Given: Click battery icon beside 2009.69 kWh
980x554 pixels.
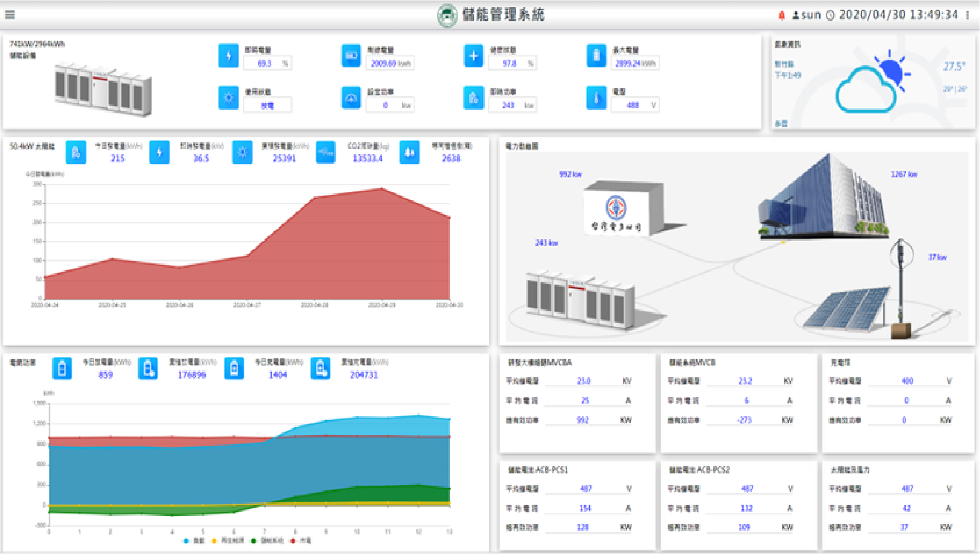Looking at the screenshot, I should click(x=351, y=56).
